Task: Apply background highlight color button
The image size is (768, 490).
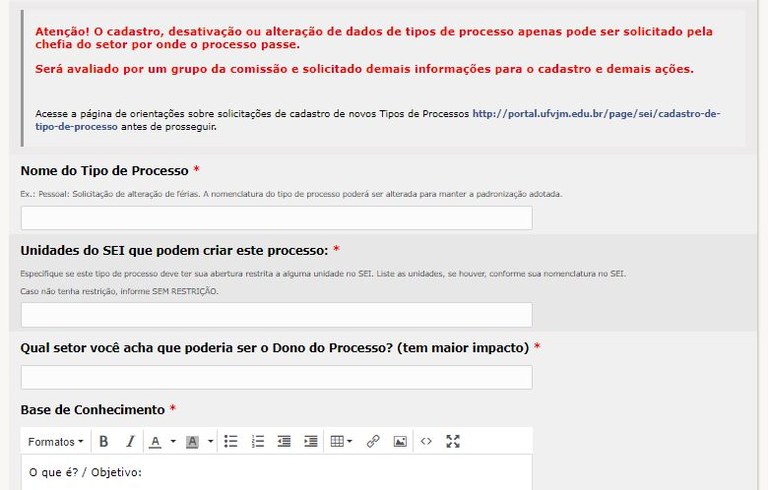Action: click(192, 441)
